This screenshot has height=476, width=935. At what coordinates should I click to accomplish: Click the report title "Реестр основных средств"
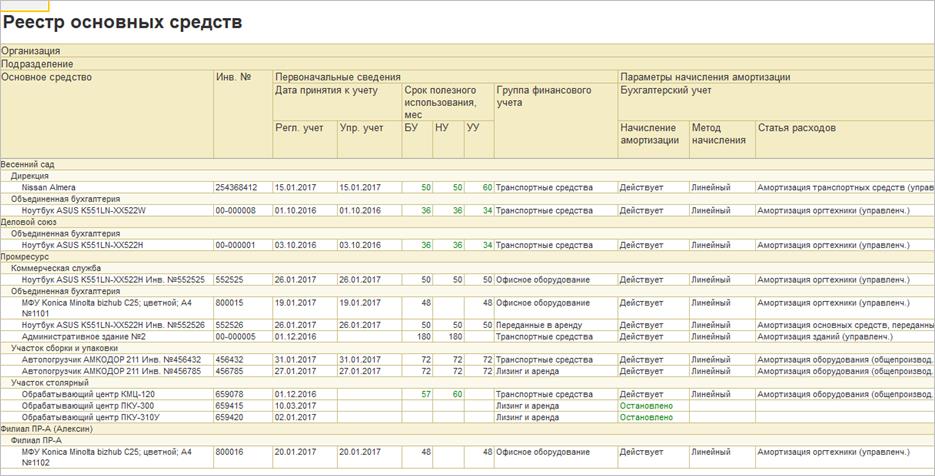click(122, 22)
